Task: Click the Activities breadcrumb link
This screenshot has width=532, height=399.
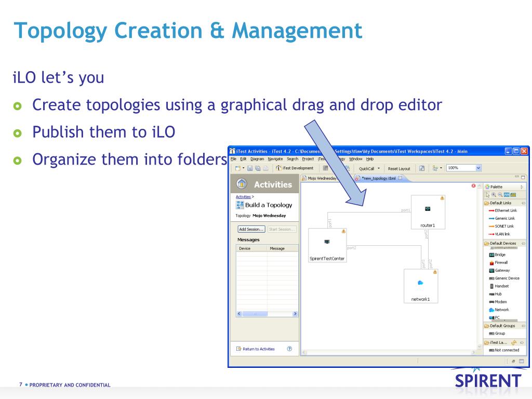Action: 243,197
